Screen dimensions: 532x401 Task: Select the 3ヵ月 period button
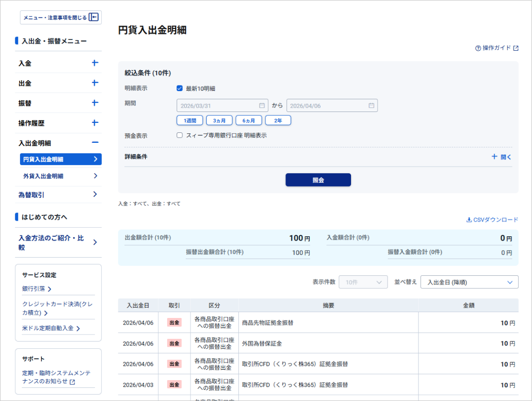pos(219,121)
